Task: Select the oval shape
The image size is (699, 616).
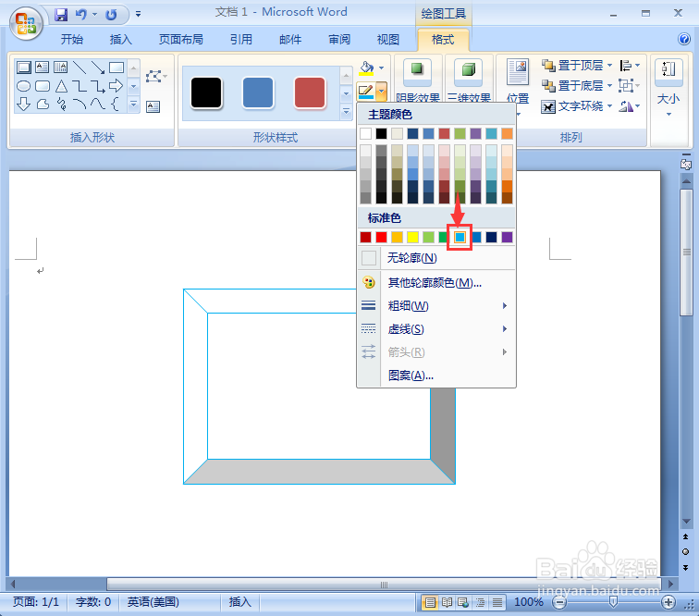Action: 24,86
